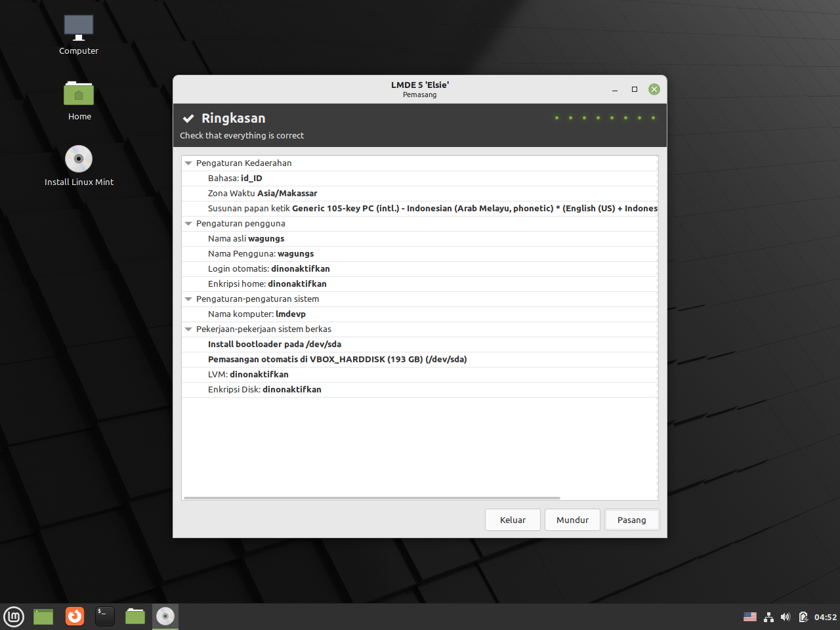
Task: Select the Zona Waktu Asia/Makassar row
Action: [420, 194]
